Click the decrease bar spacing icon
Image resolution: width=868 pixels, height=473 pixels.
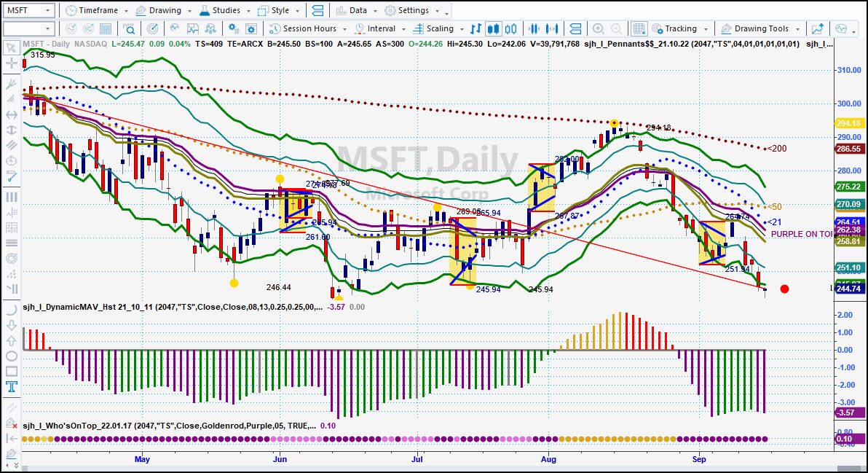coord(534,29)
